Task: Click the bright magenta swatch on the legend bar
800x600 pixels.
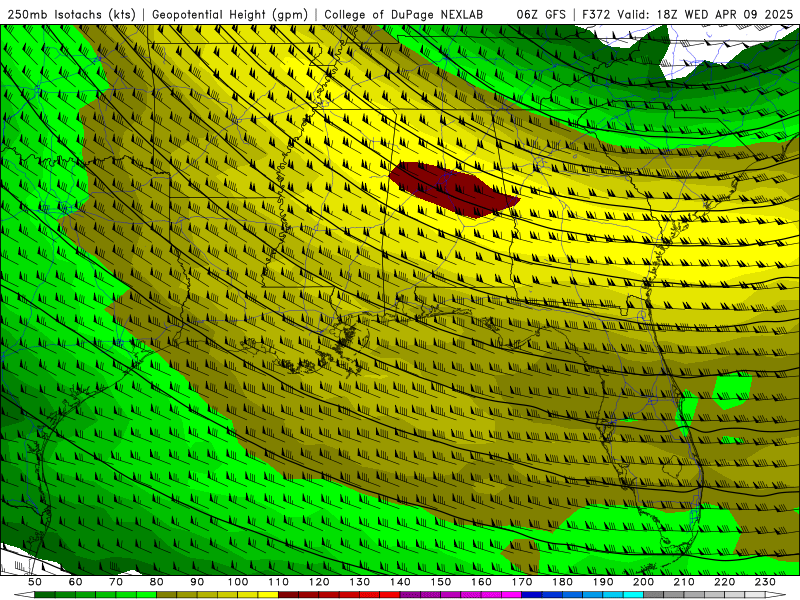Action: coord(511,594)
